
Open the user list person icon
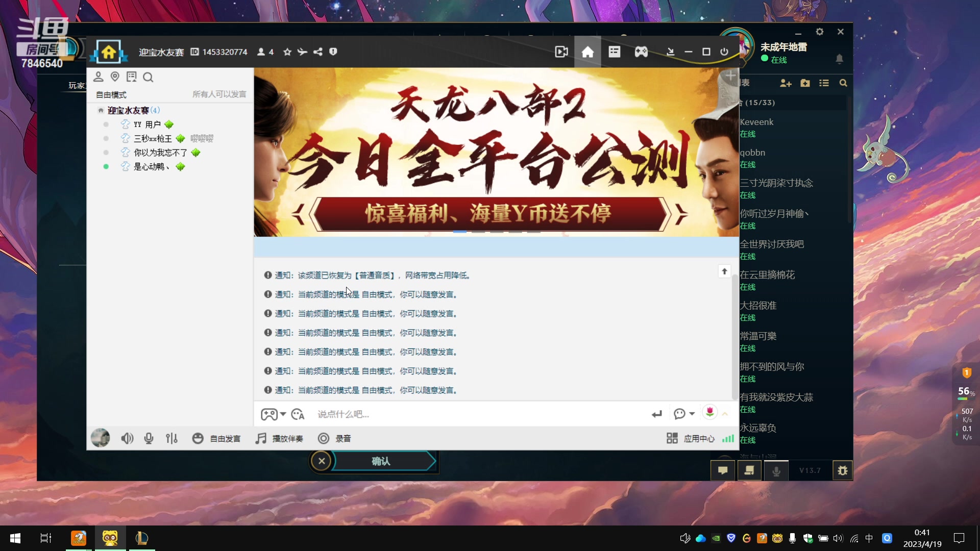99,77
